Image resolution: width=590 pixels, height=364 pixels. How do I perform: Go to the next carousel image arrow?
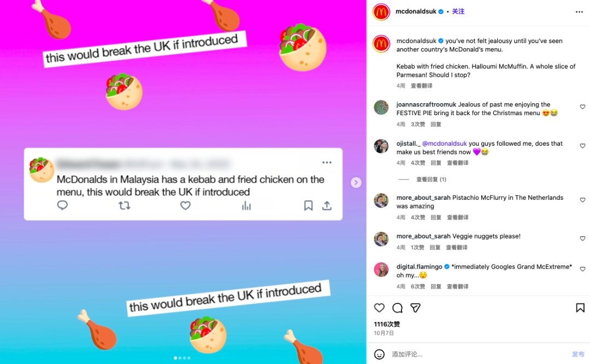pos(356,182)
